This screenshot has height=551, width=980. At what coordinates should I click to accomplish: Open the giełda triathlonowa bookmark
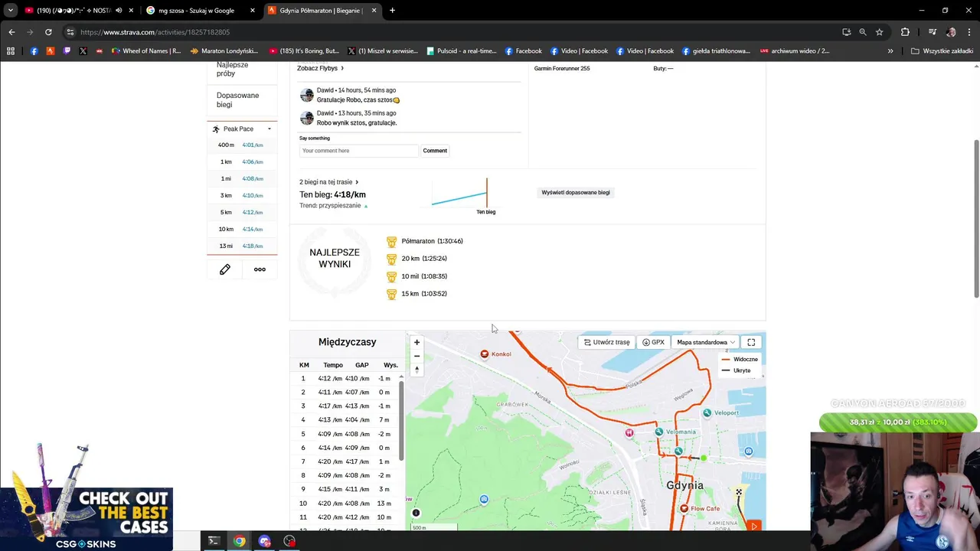(715, 51)
